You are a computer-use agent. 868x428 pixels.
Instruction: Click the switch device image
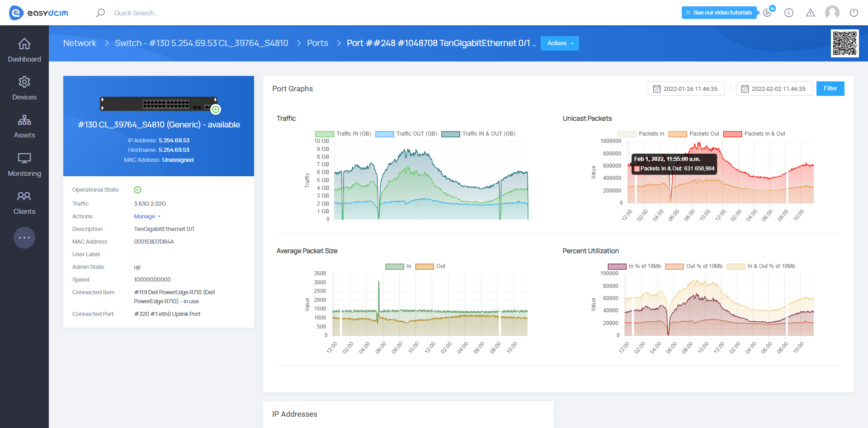[x=159, y=104]
